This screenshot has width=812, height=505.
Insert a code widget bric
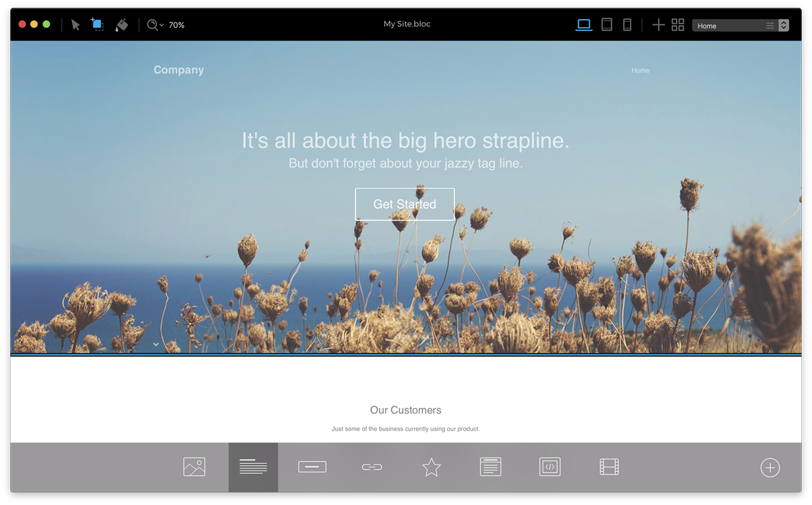pyautogui.click(x=550, y=467)
